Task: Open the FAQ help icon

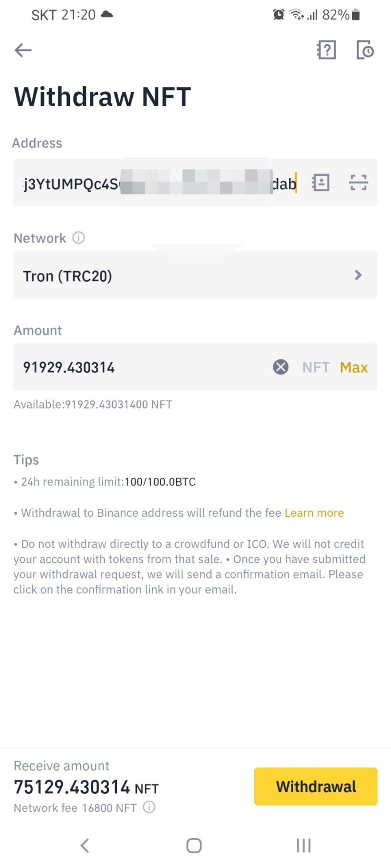Action: 326,50
